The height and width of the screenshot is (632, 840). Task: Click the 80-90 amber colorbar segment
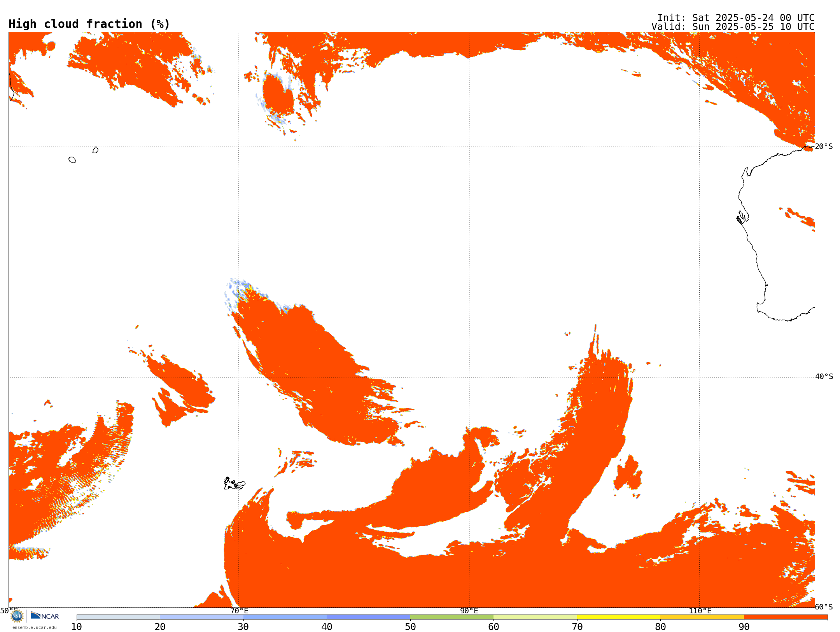coord(702,617)
